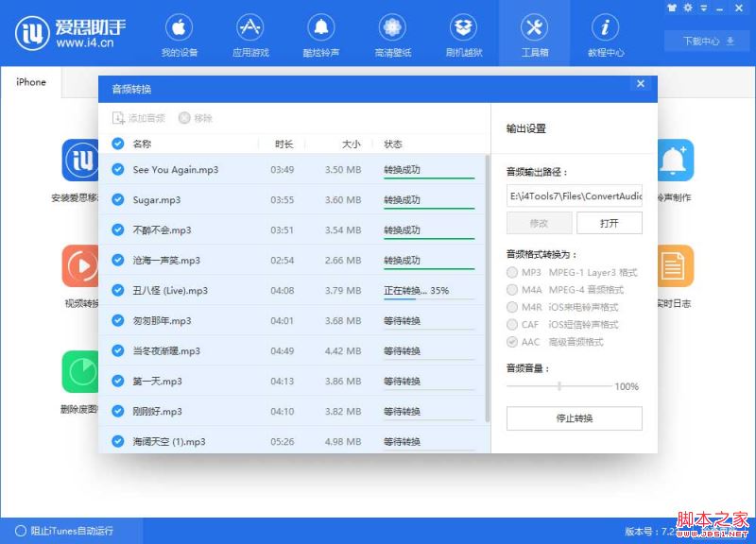Image resolution: width=756 pixels, height=544 pixels.
Task: Click the 音频输出路径 path field
Action: (x=575, y=196)
